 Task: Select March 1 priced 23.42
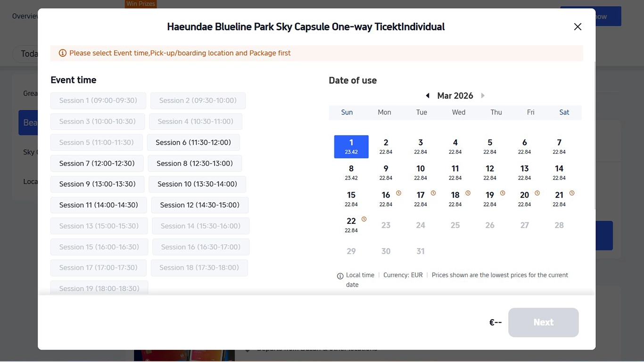(351, 147)
